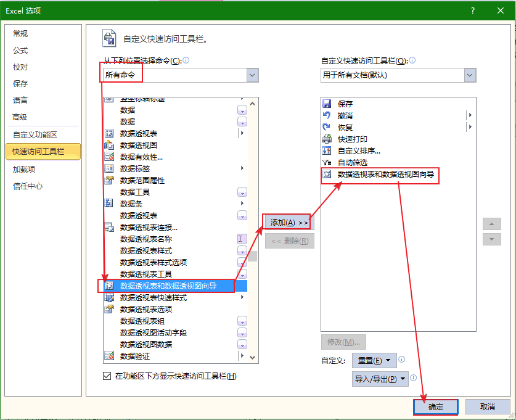Open the 信任中心 category in sidebar
The width and height of the screenshot is (516, 420).
pos(28,186)
